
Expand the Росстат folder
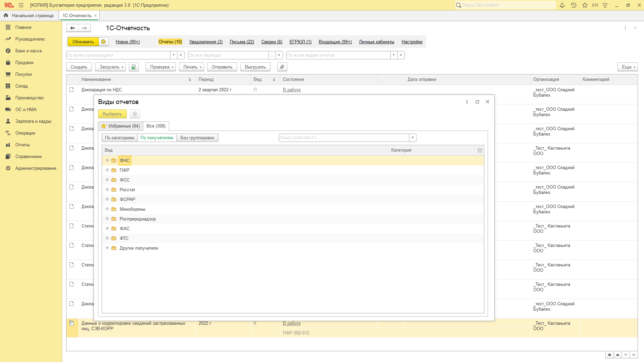click(x=107, y=190)
